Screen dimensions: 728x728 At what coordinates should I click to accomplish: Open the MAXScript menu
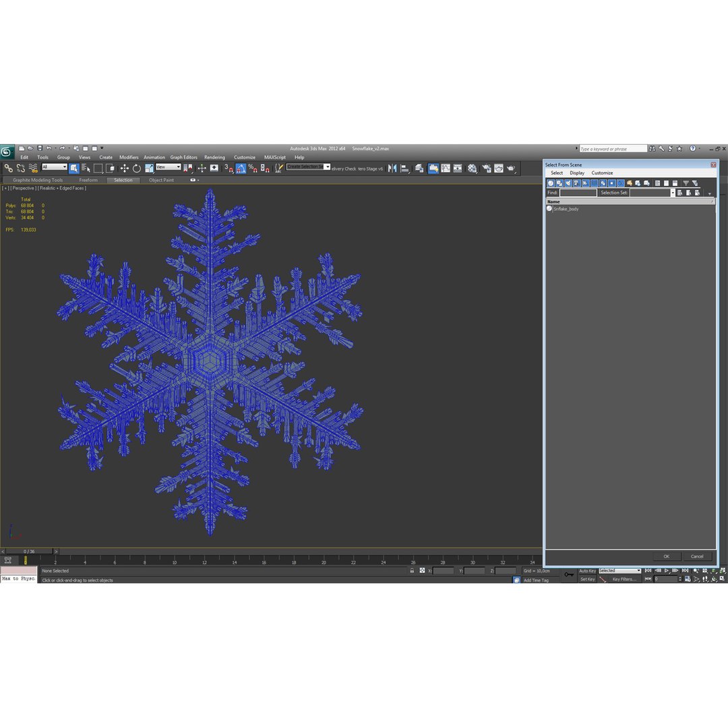pos(275,157)
